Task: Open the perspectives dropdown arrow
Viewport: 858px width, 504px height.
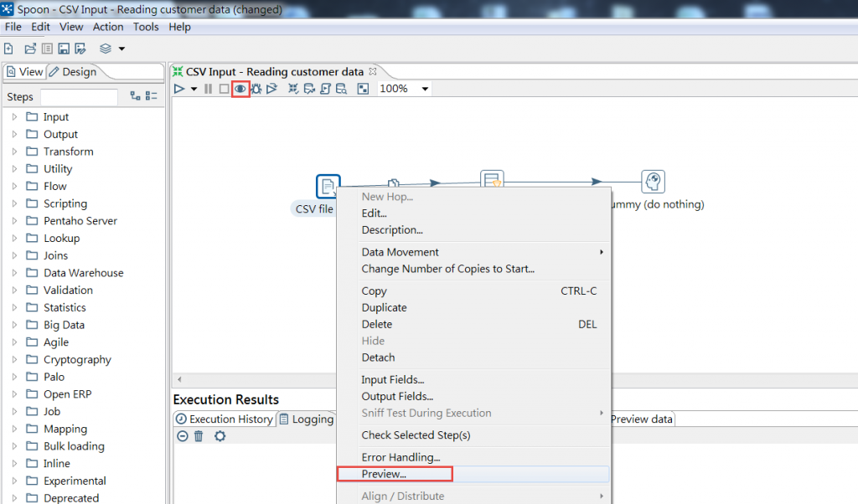Action: pyautogui.click(x=121, y=49)
